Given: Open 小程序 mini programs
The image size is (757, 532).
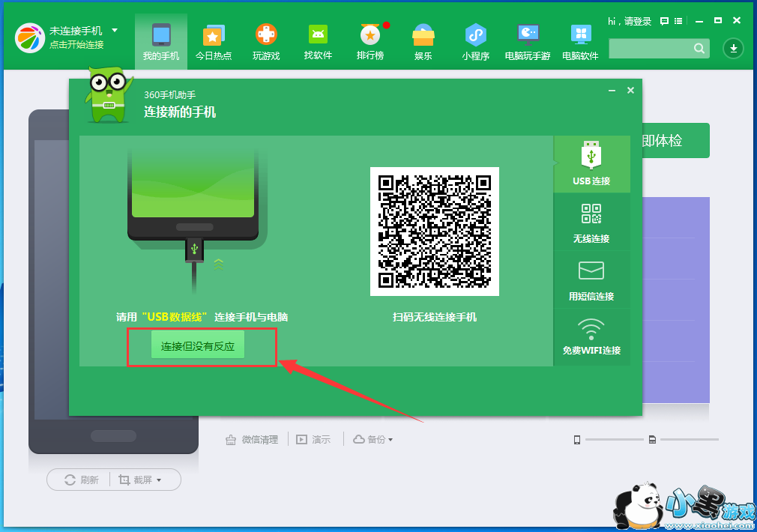Looking at the screenshot, I should pyautogui.click(x=475, y=42).
